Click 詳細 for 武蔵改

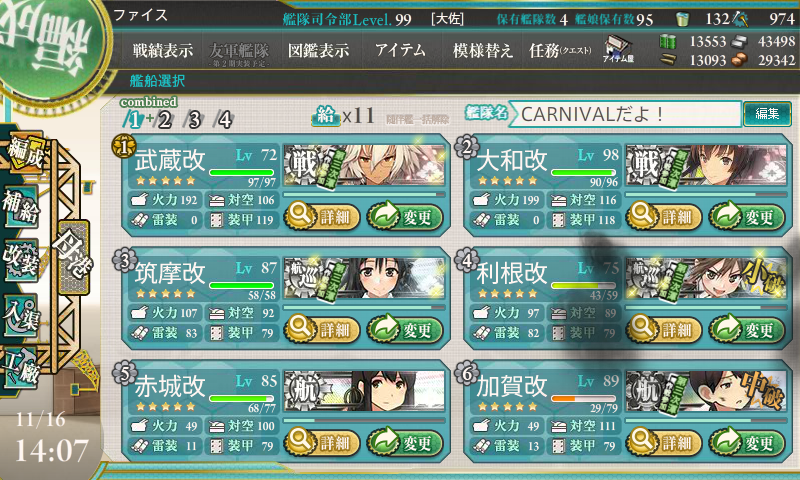tap(322, 217)
